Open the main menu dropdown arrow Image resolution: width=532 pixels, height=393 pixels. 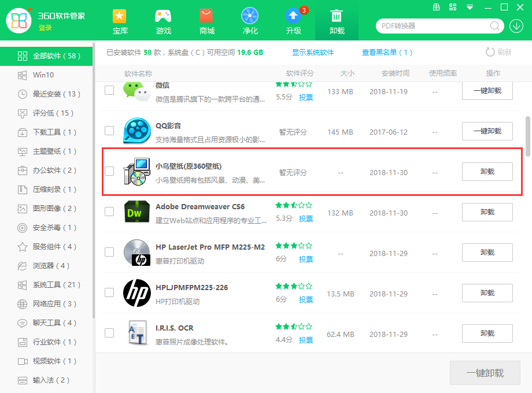(469, 8)
